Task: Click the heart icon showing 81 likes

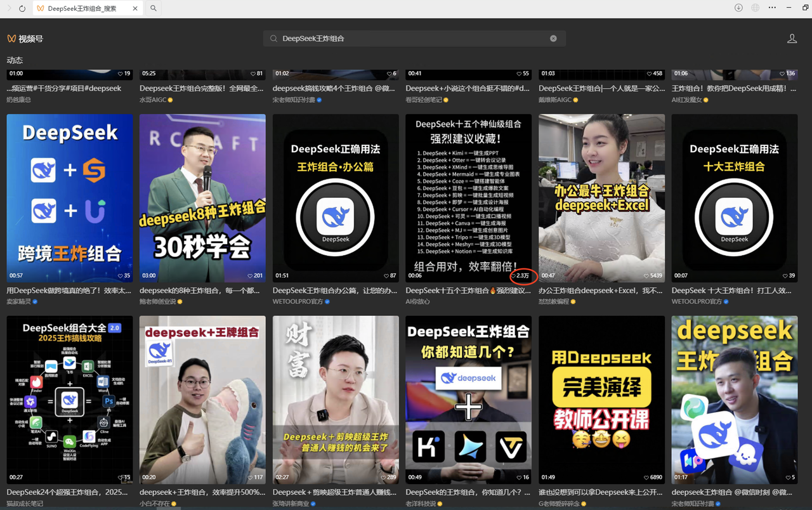Action: tap(253, 74)
